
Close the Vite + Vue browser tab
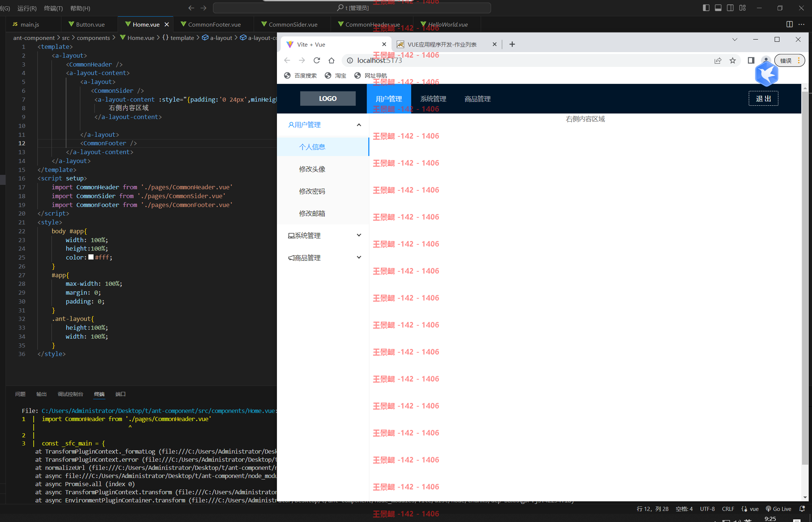[x=384, y=44]
